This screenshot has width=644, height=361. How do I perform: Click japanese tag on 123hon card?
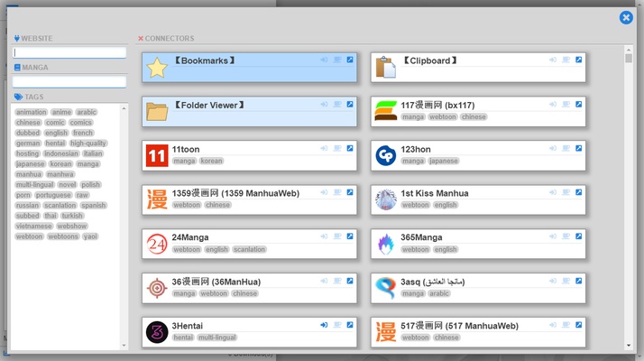tap(444, 161)
